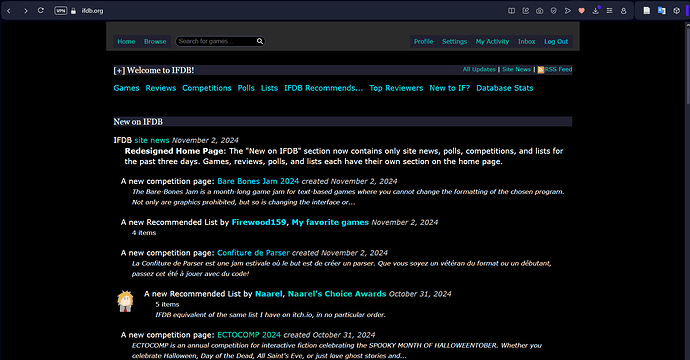Go to the Polls section link
This screenshot has height=360, width=690.
click(x=246, y=88)
